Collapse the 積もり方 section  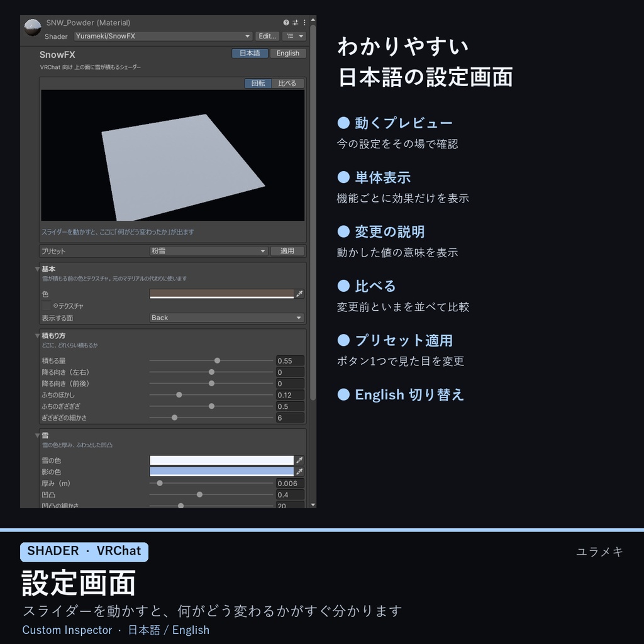[37, 336]
